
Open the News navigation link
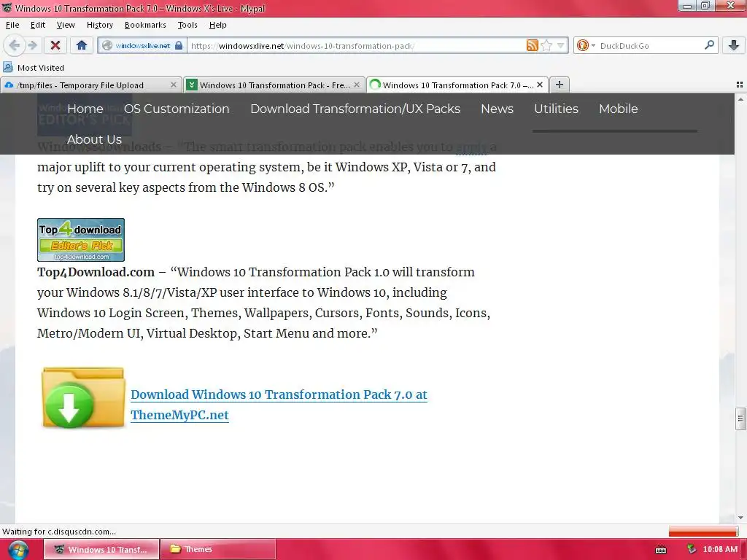coord(497,109)
